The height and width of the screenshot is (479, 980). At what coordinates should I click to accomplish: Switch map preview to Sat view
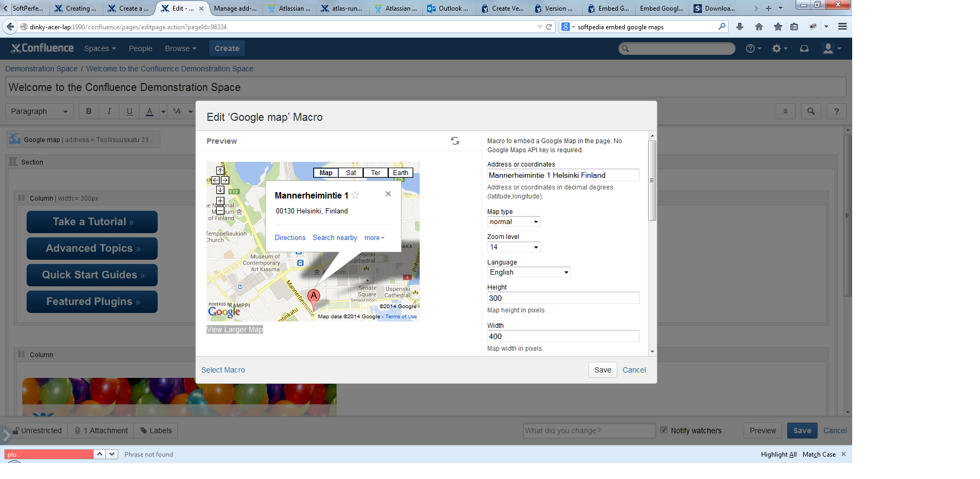tap(351, 173)
